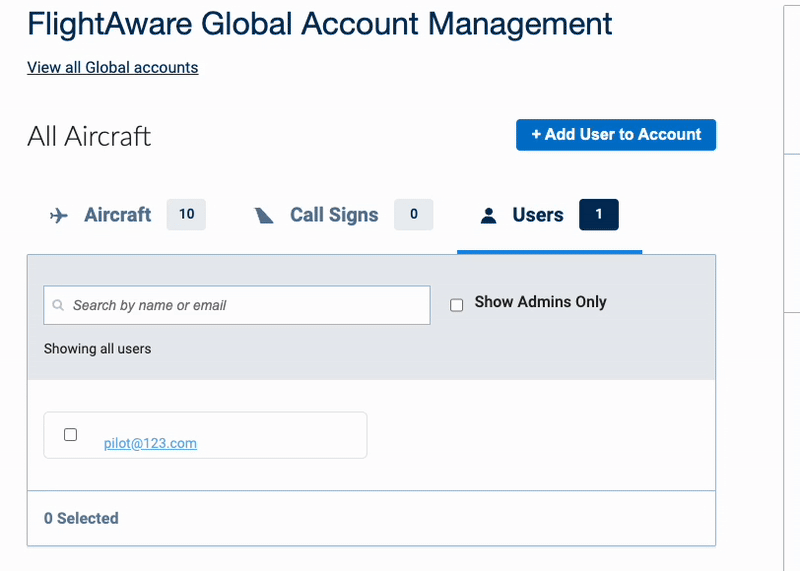The width and height of the screenshot is (800, 571).
Task: Select the Users tab
Action: click(x=549, y=215)
